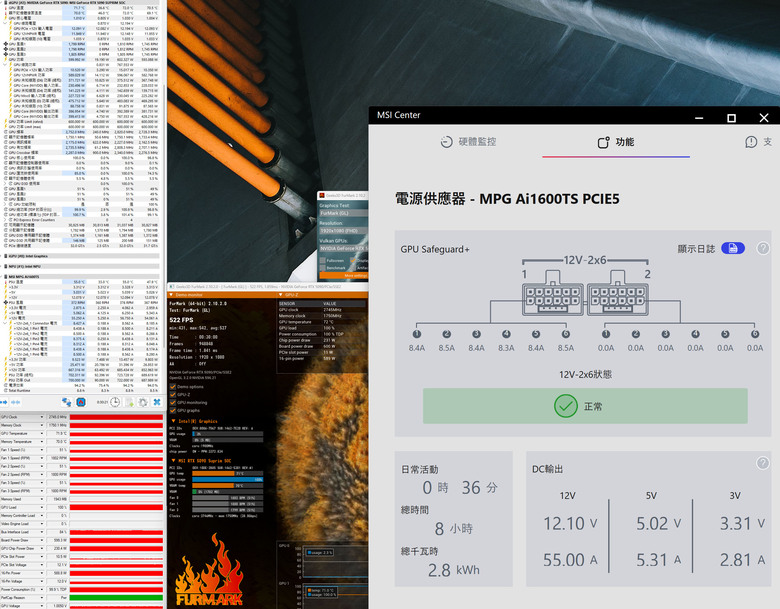The width and height of the screenshot is (780, 609).
Task: Open HWiNFO settings gear icon
Action: tap(143, 402)
